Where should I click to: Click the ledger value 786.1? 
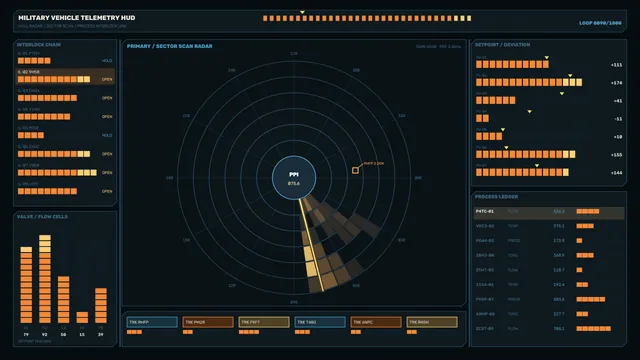tap(559, 329)
